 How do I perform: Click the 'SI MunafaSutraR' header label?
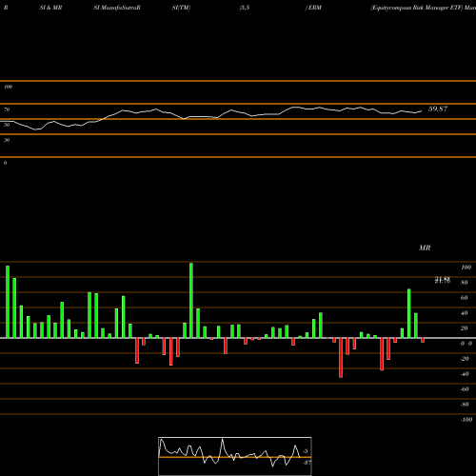[x=117, y=8]
